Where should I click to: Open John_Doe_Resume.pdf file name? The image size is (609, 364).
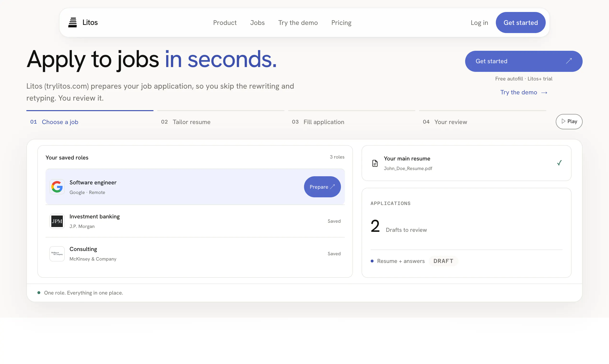click(408, 169)
